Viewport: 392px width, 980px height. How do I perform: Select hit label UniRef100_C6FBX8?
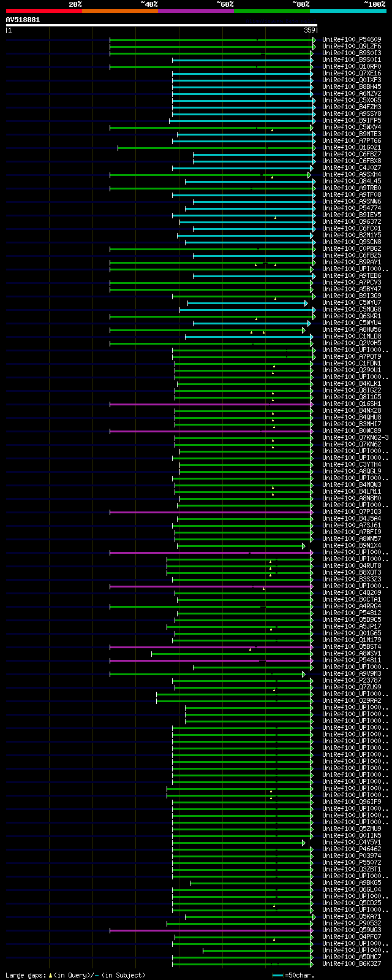352,161
